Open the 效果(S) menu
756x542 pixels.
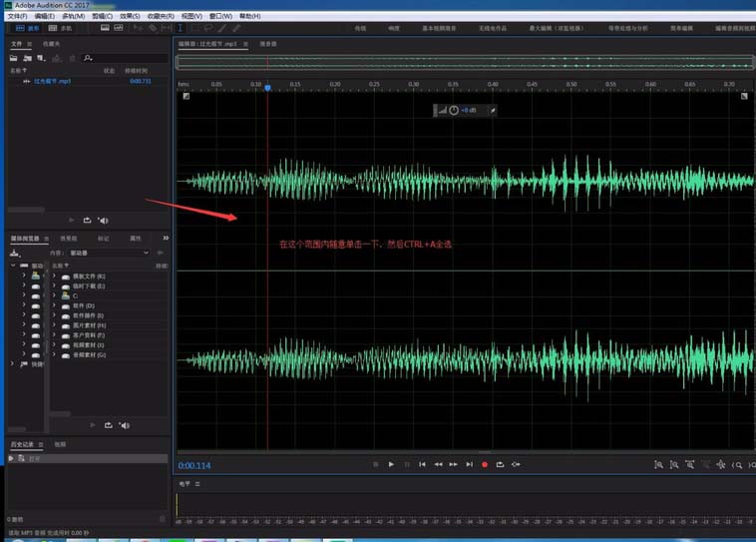[x=130, y=16]
